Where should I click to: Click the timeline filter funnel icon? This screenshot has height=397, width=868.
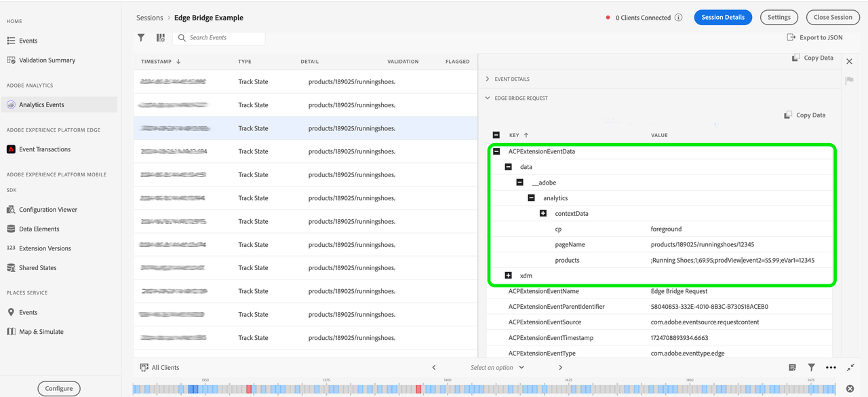[812, 368]
